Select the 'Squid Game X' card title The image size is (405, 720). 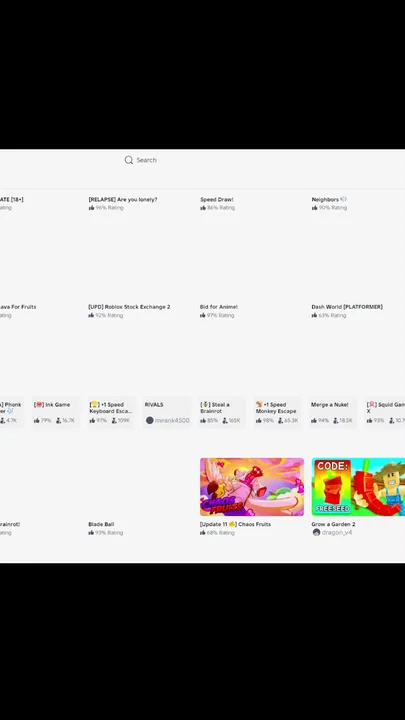[385, 408]
